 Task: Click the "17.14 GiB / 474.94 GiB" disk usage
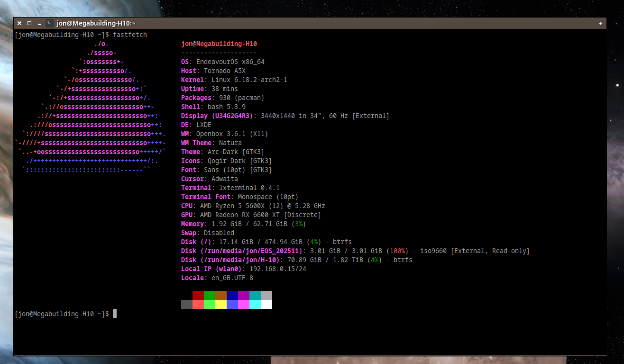click(x=261, y=242)
